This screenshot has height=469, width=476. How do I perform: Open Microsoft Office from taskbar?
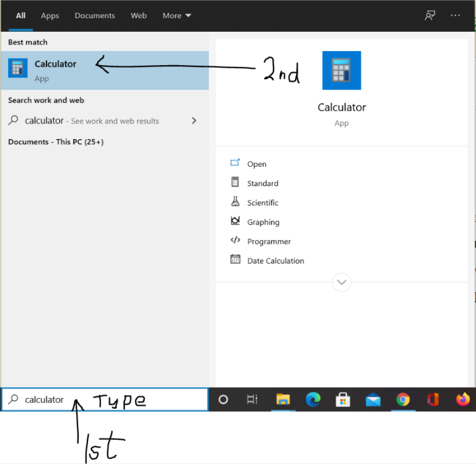click(433, 400)
